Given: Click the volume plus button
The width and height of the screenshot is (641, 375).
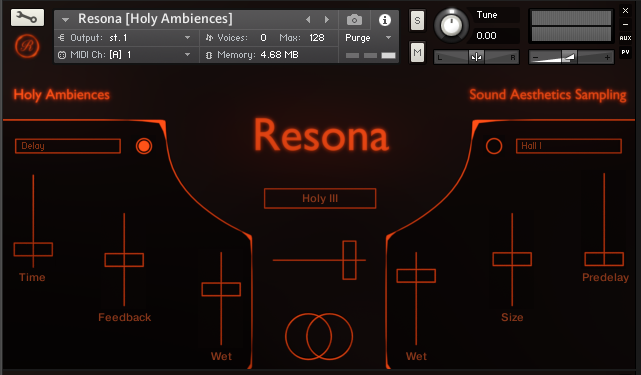Looking at the screenshot, I should (x=607, y=58).
